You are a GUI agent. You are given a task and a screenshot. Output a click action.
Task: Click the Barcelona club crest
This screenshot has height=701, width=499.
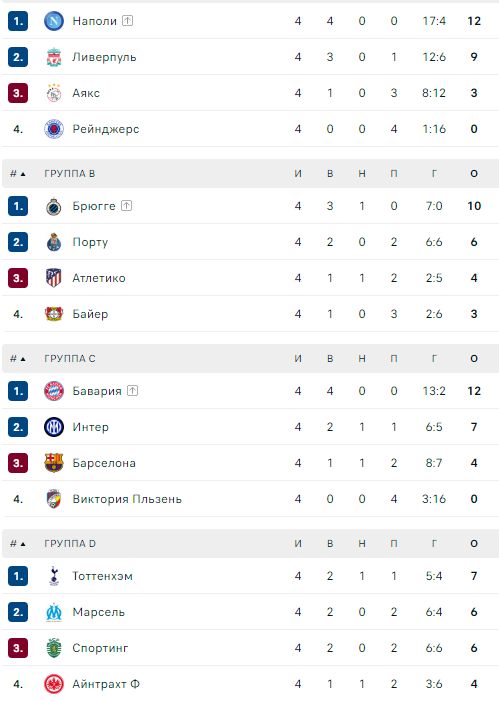pos(54,463)
